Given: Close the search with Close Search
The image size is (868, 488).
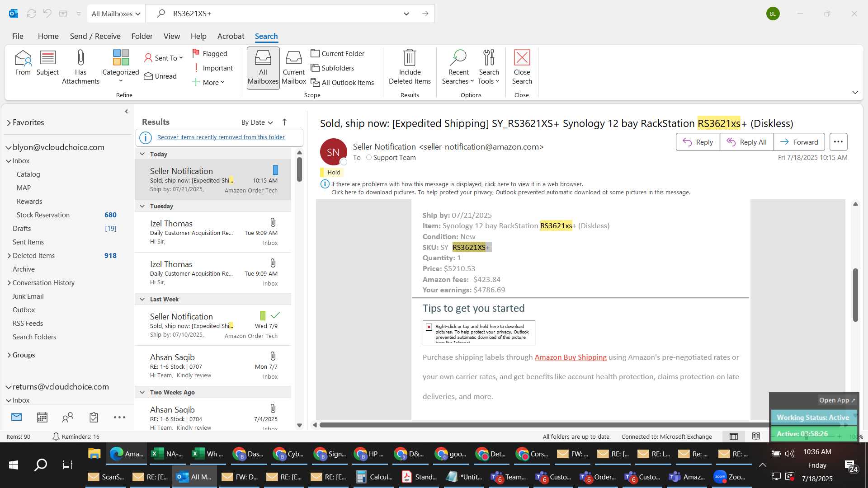Looking at the screenshot, I should 522,67.
